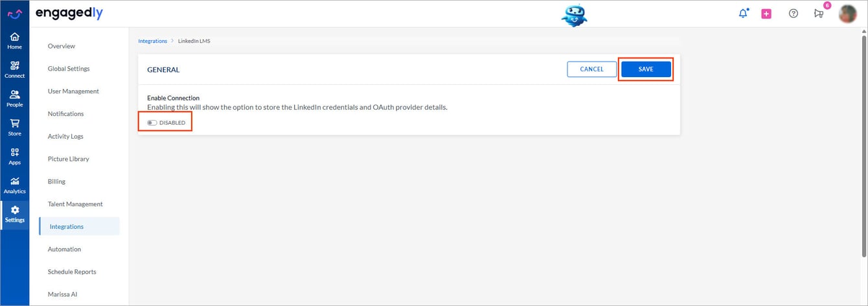Open the help question mark icon

click(794, 14)
